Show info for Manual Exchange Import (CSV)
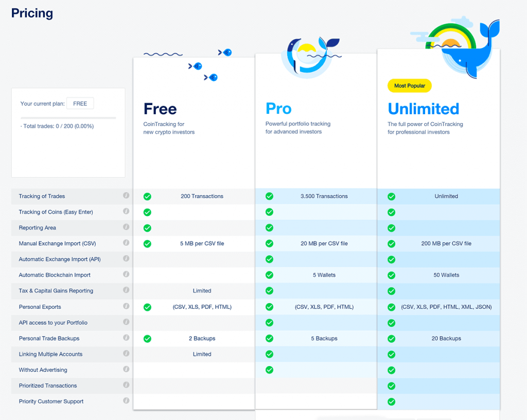 coord(126,243)
